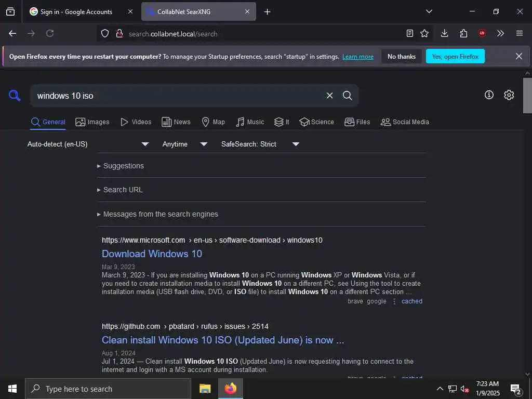
Task: Open cached link for Microsoft result
Action: coord(412,301)
